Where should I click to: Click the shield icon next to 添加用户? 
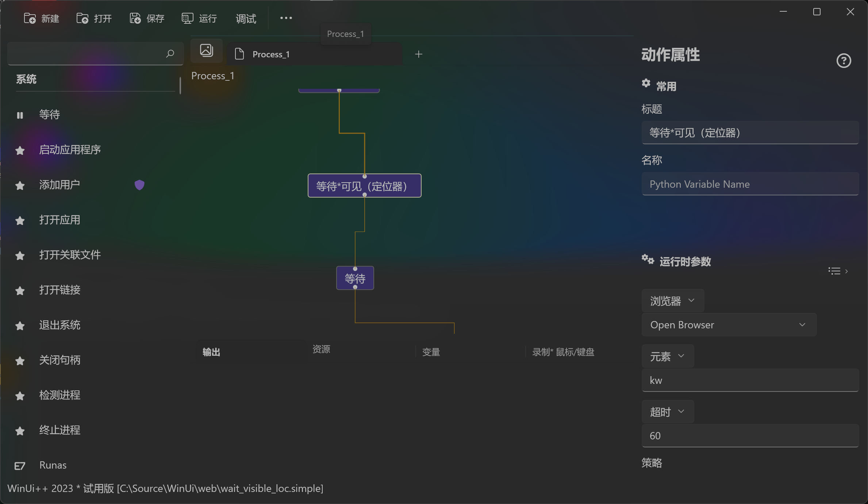coord(139,185)
